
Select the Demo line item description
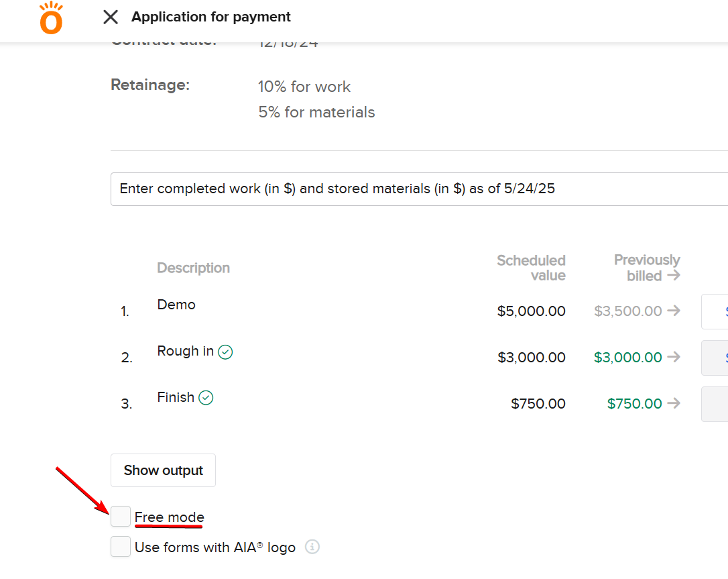[x=176, y=305]
